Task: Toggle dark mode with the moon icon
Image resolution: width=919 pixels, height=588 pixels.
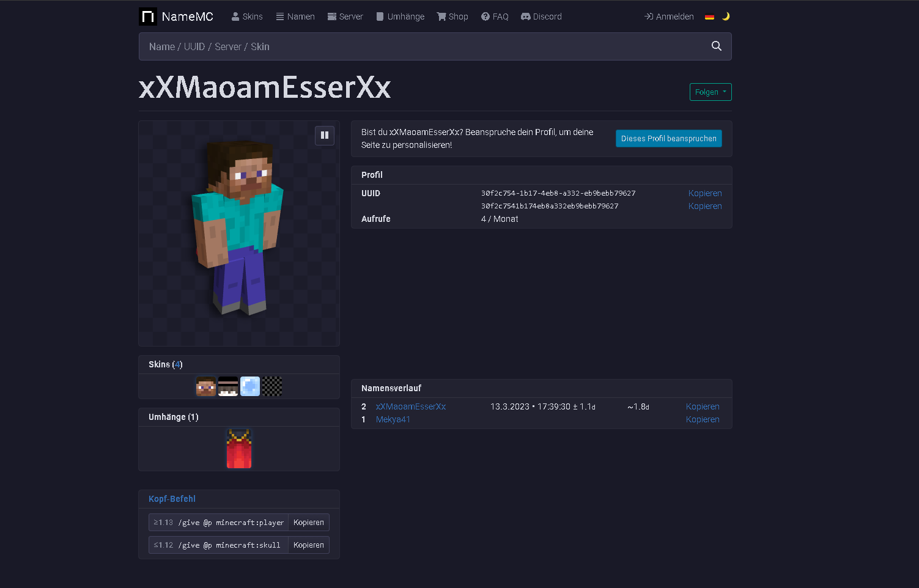Action: pos(726,17)
